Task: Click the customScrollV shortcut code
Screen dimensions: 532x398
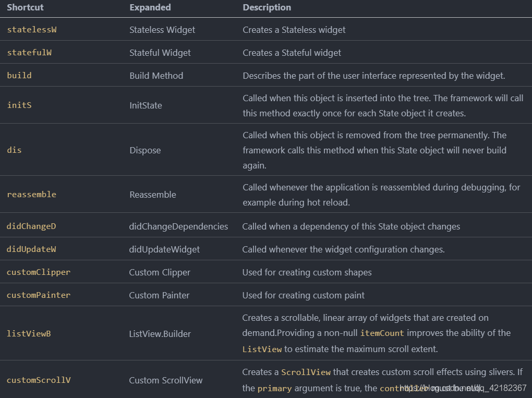Action: (38, 380)
